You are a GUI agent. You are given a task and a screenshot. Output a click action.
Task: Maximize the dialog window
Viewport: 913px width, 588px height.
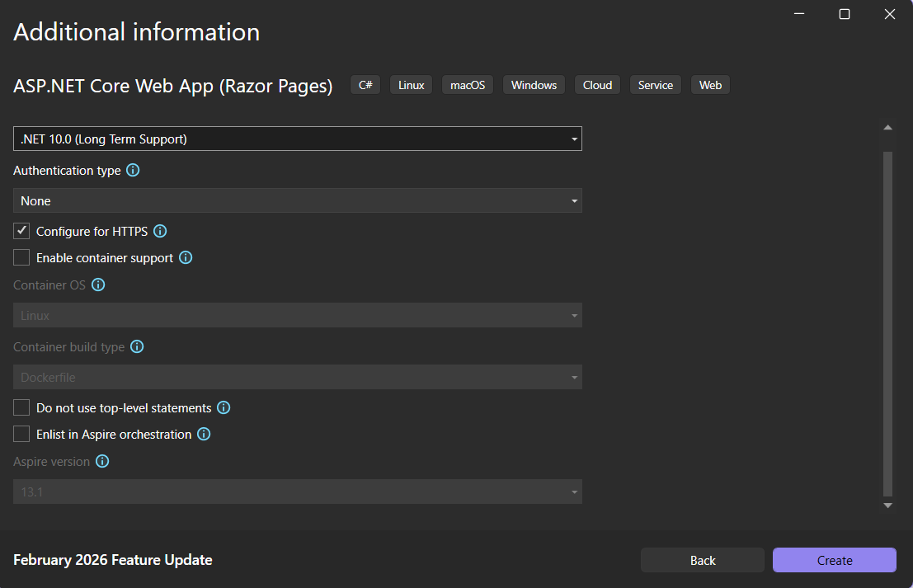[845, 14]
